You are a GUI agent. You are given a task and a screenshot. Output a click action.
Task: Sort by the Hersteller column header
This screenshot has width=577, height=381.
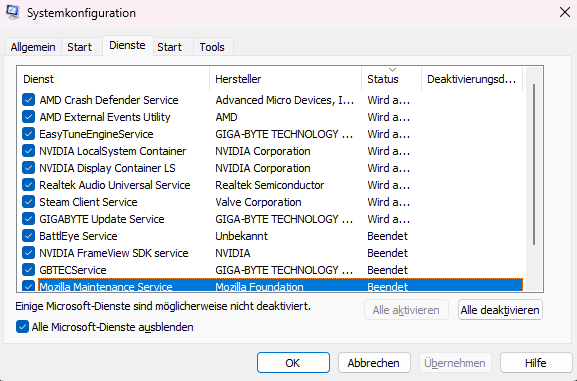(x=286, y=79)
